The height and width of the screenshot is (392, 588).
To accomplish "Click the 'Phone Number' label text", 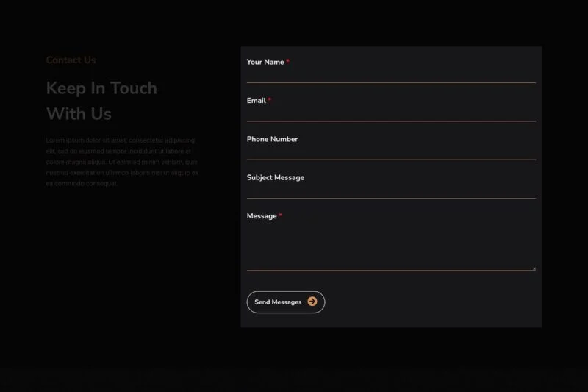I will [x=272, y=139].
